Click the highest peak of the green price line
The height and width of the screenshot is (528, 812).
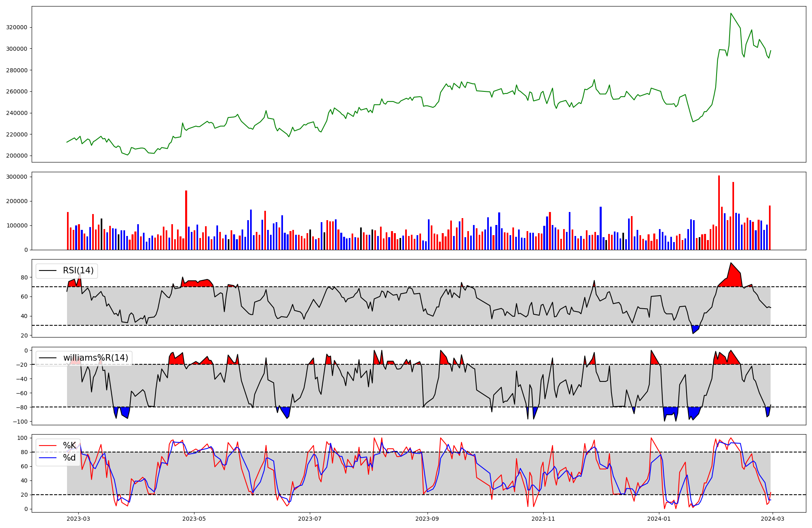[x=731, y=14]
